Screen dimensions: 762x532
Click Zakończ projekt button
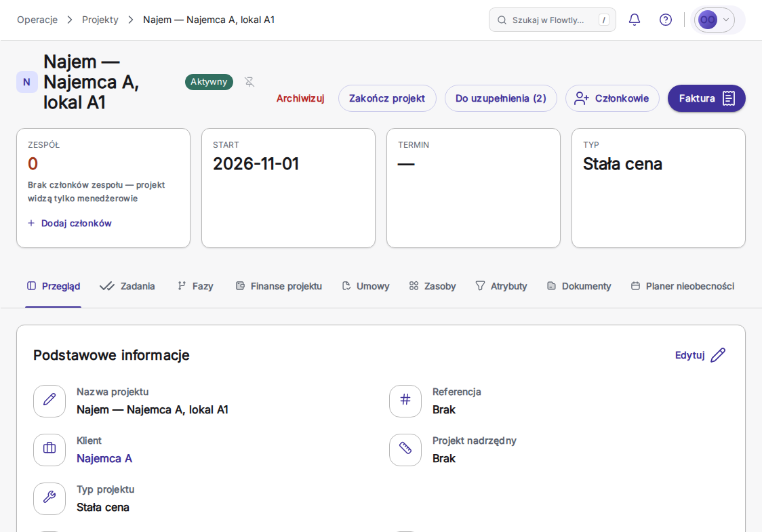point(387,98)
